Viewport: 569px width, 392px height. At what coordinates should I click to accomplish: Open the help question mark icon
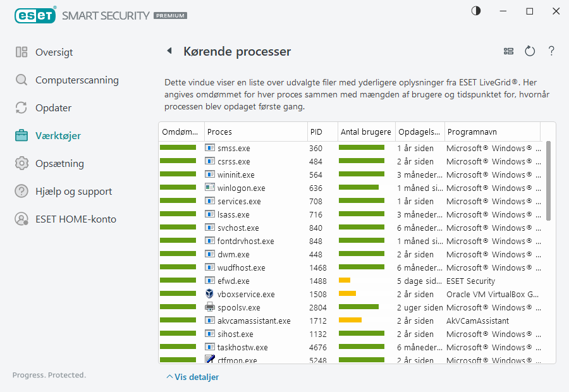pos(551,51)
